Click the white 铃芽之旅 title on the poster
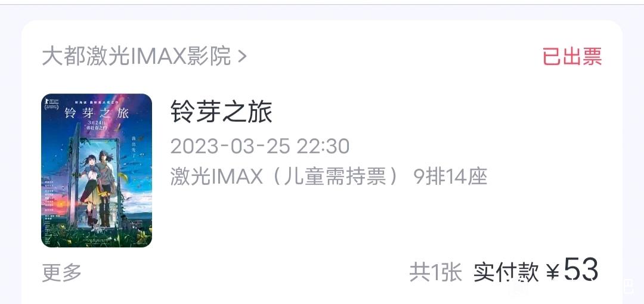The image size is (644, 304). click(x=96, y=113)
